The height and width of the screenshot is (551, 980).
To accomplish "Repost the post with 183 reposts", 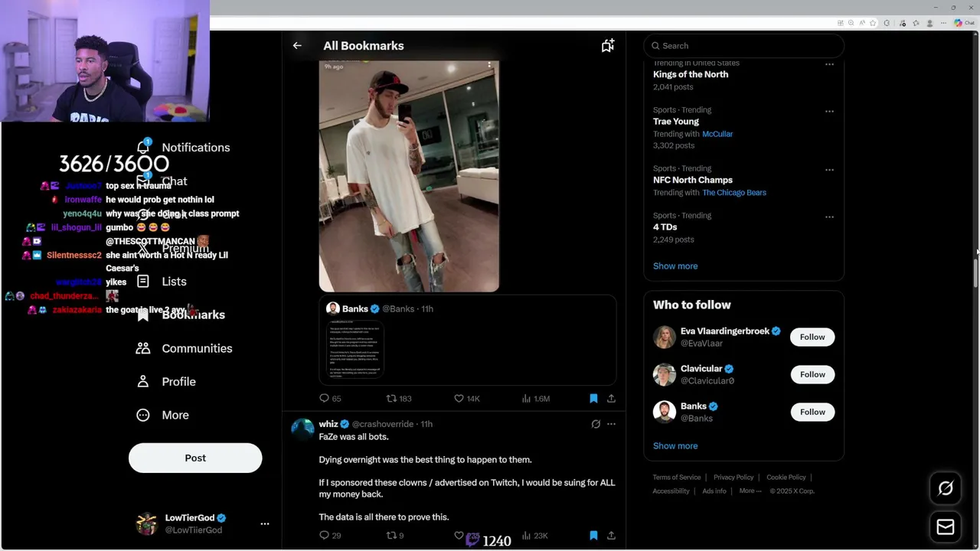I will (x=399, y=399).
